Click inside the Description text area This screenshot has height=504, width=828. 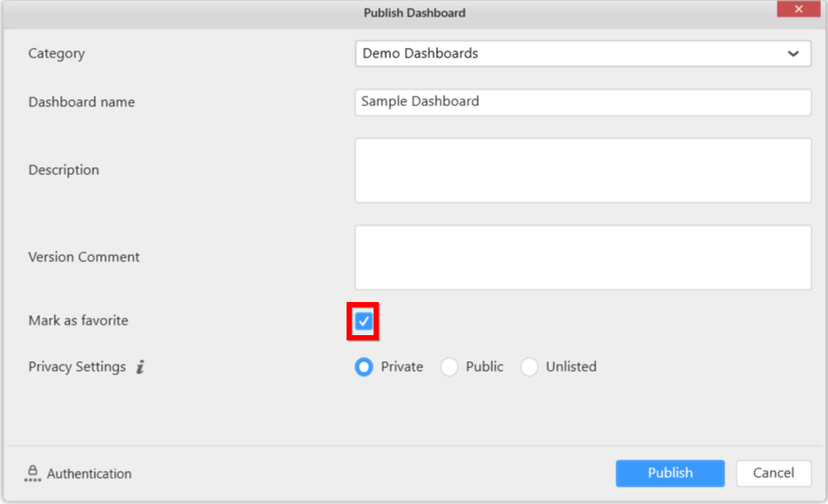[x=583, y=171]
